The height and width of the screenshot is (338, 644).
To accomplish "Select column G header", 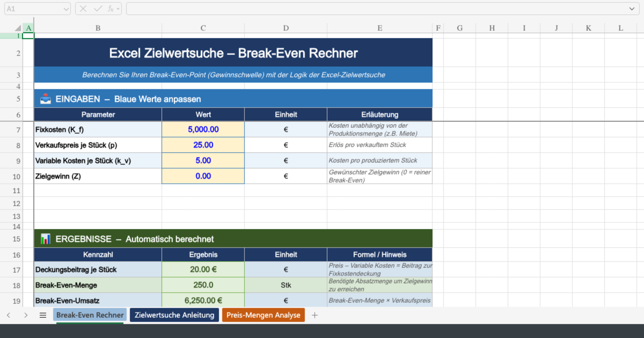I will [x=460, y=28].
